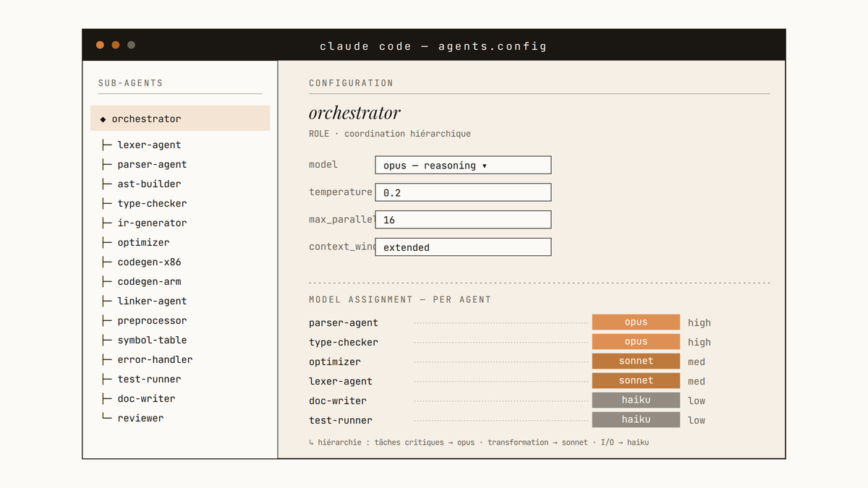Click the sonnet badge for optimizer

pos(636,361)
